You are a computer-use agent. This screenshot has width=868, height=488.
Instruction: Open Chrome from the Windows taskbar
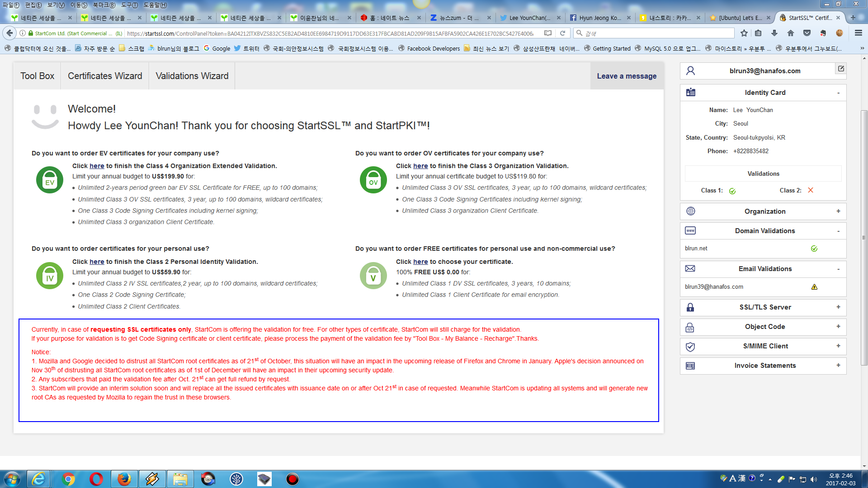(68, 479)
